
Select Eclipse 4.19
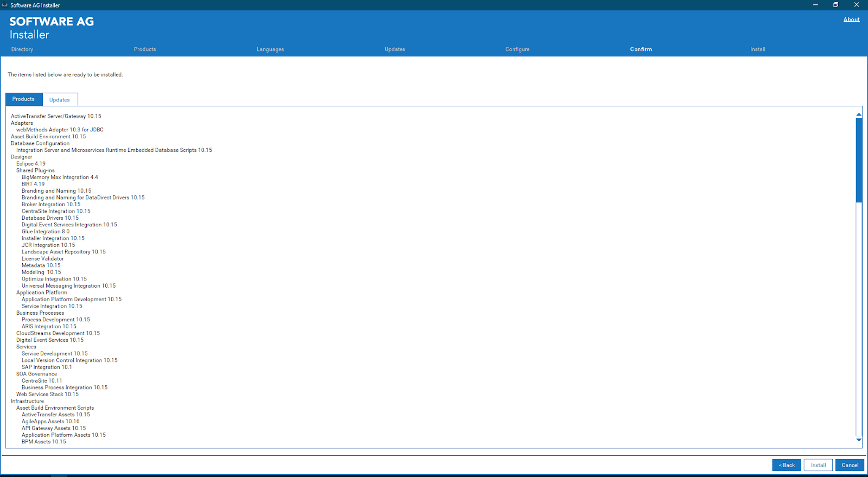[31, 164]
